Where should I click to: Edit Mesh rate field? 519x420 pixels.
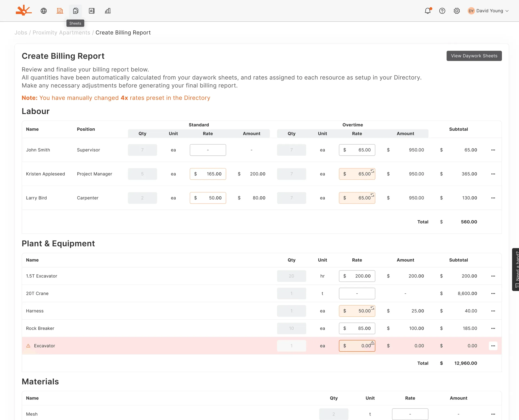point(410,414)
